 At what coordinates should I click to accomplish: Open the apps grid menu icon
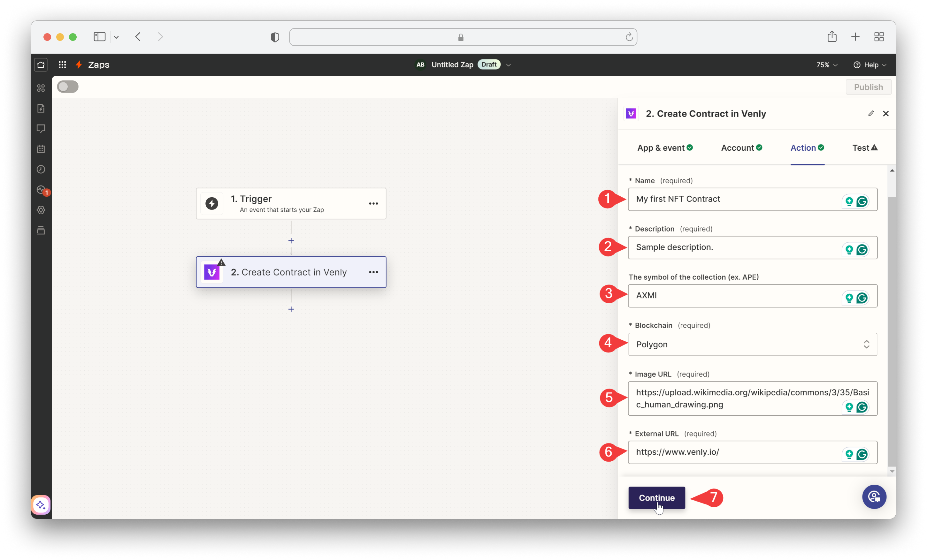pyautogui.click(x=63, y=65)
